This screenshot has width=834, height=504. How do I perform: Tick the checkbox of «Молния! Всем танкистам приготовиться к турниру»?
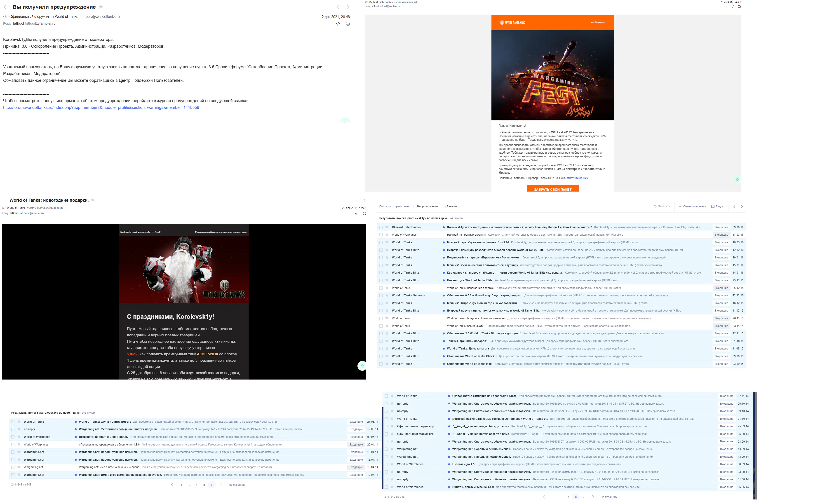(381, 265)
